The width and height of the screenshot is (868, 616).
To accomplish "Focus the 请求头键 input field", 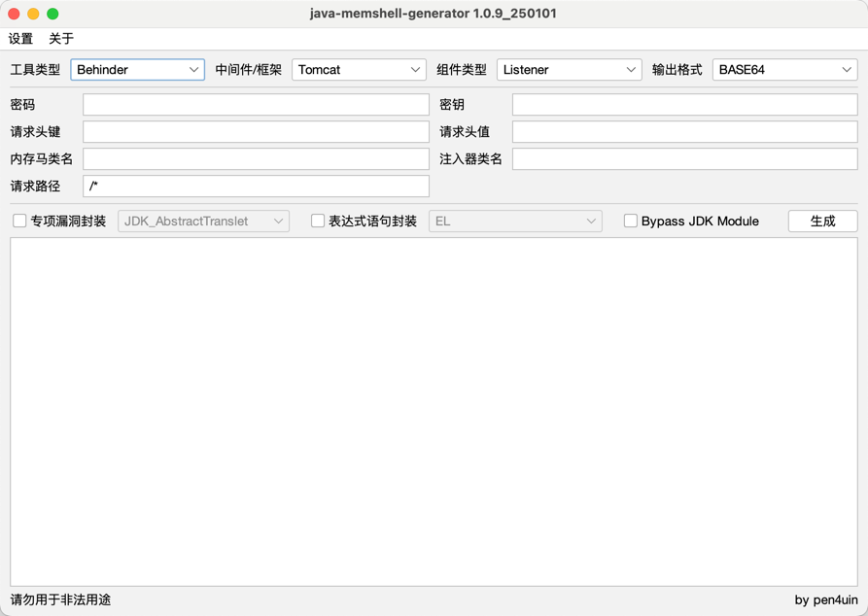I will tap(256, 132).
